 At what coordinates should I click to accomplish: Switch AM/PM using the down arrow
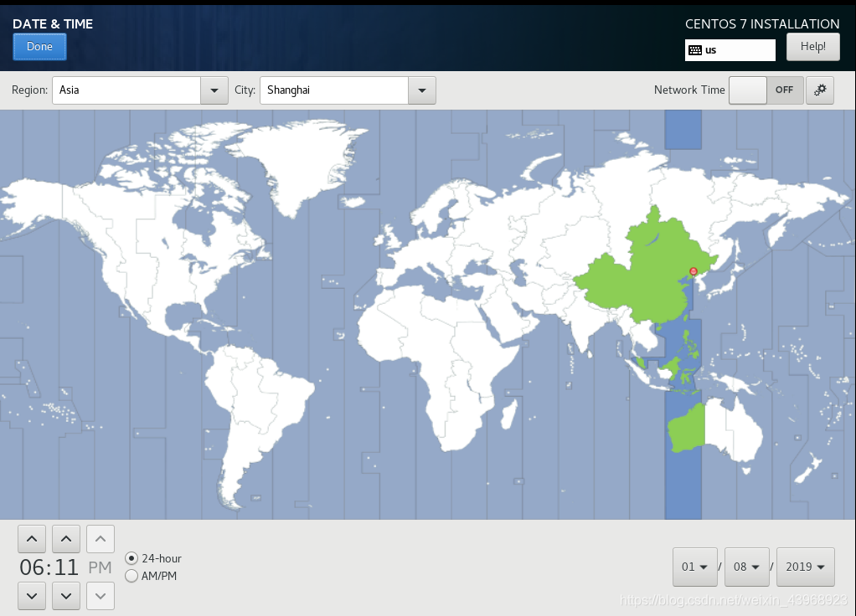101,596
